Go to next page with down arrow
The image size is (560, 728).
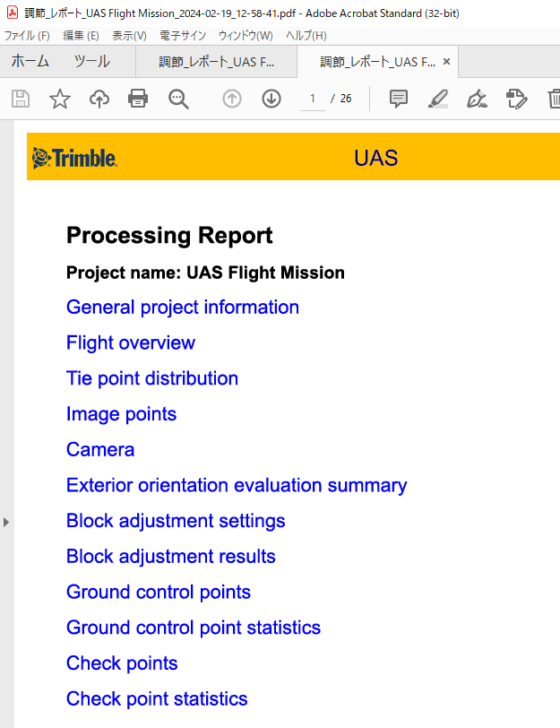click(x=271, y=99)
